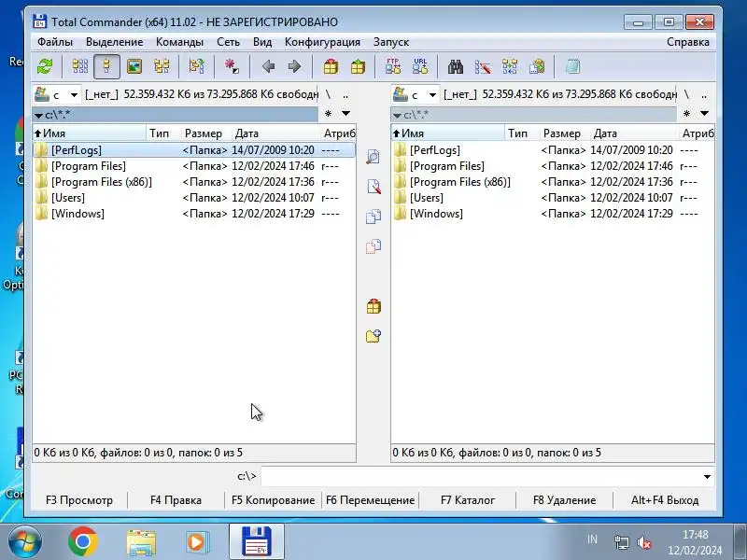This screenshot has height=560, width=747.
Task: Open the Выделение menu
Action: [x=114, y=42]
